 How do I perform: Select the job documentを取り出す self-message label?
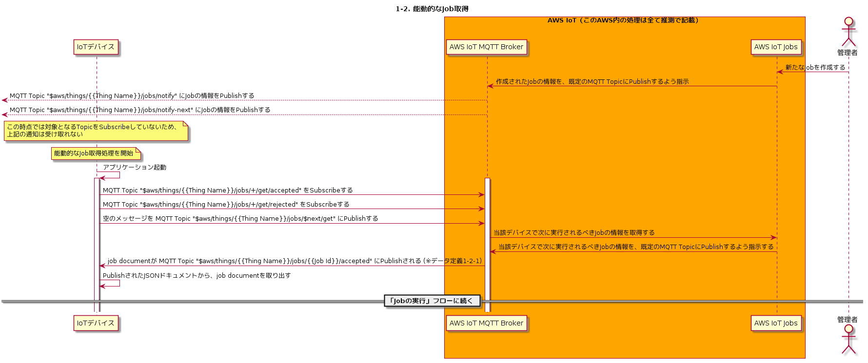[197, 276]
